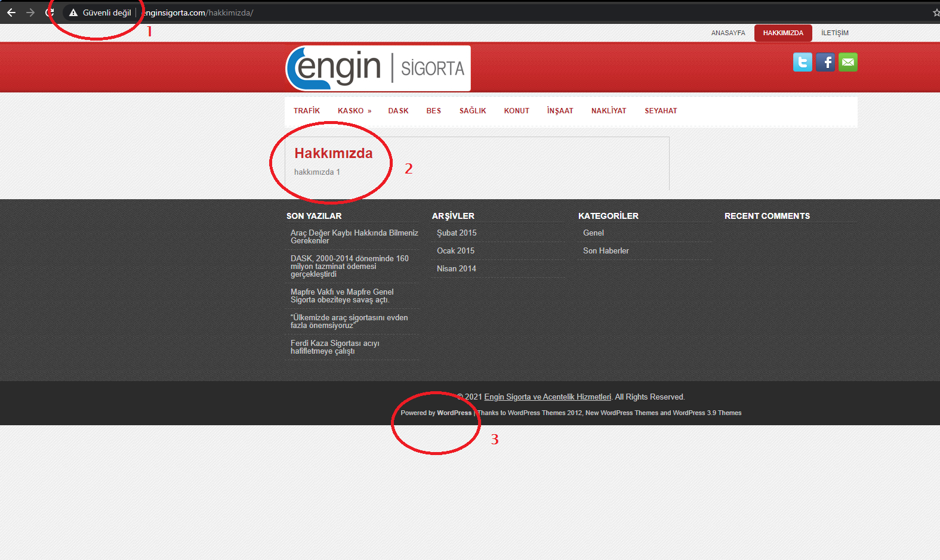Select the HAKKIMIZDA top menu tab
This screenshot has width=940, height=560.
click(x=783, y=33)
